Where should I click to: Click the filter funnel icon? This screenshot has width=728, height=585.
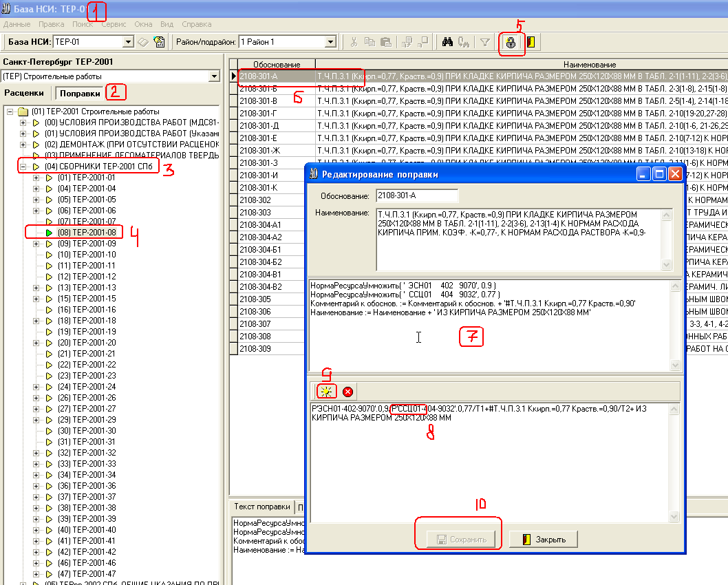click(x=485, y=42)
